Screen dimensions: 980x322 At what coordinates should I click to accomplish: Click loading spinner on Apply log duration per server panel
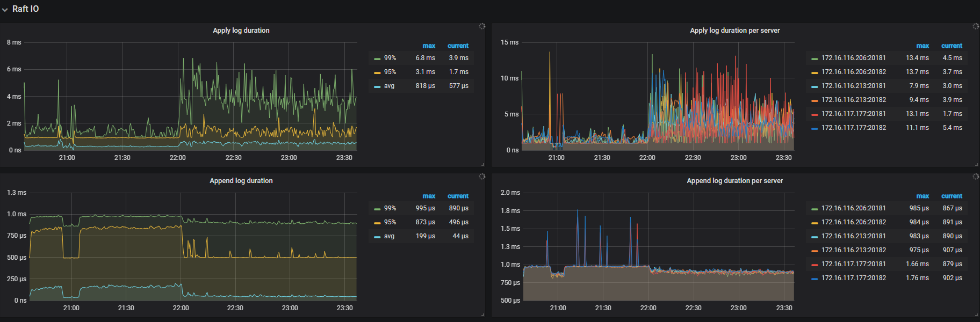tap(976, 26)
